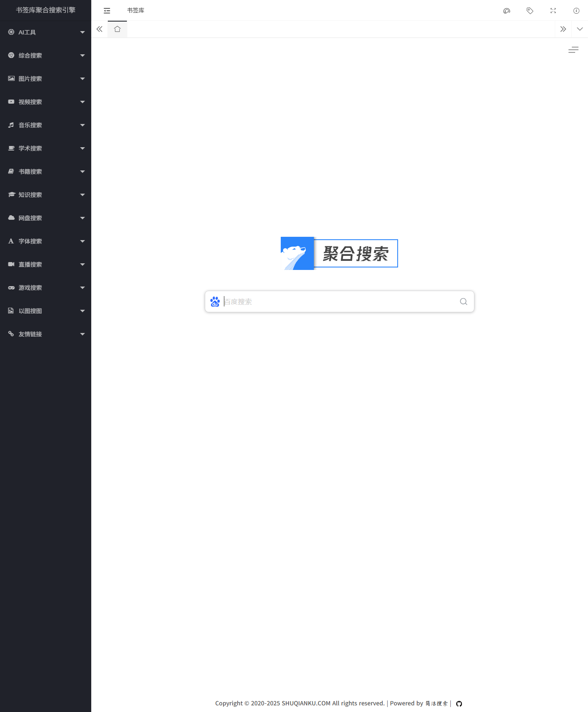Focus the 百度搜索 input field
Image resolution: width=588 pixels, height=712 pixels.
(340, 301)
